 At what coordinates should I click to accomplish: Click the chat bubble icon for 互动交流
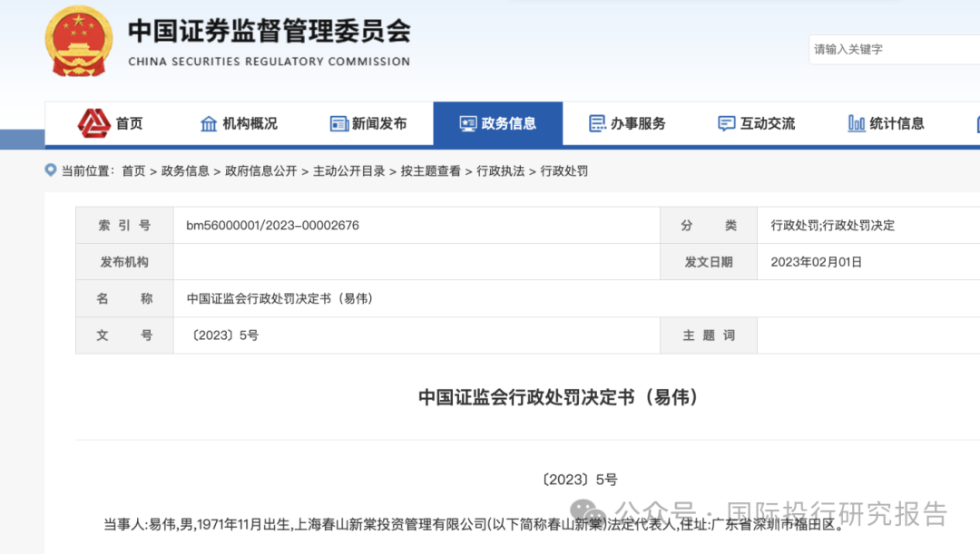click(726, 123)
